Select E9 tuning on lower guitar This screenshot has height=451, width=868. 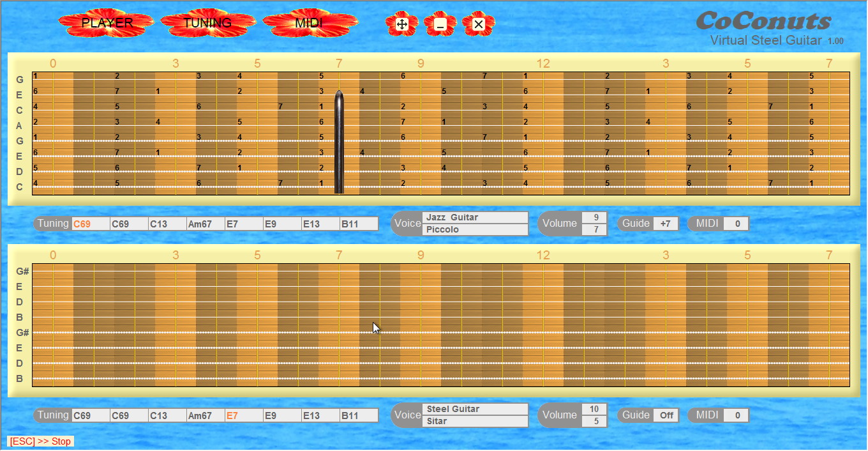(282, 415)
